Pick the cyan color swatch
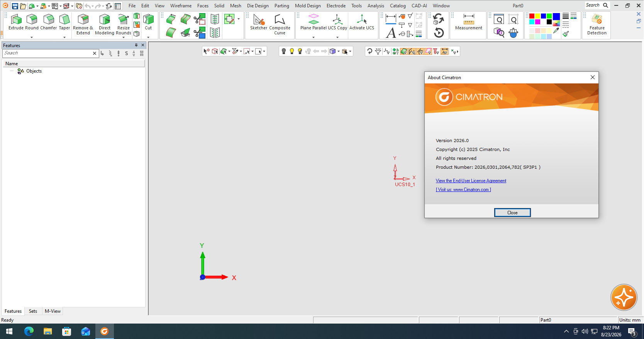 click(532, 22)
